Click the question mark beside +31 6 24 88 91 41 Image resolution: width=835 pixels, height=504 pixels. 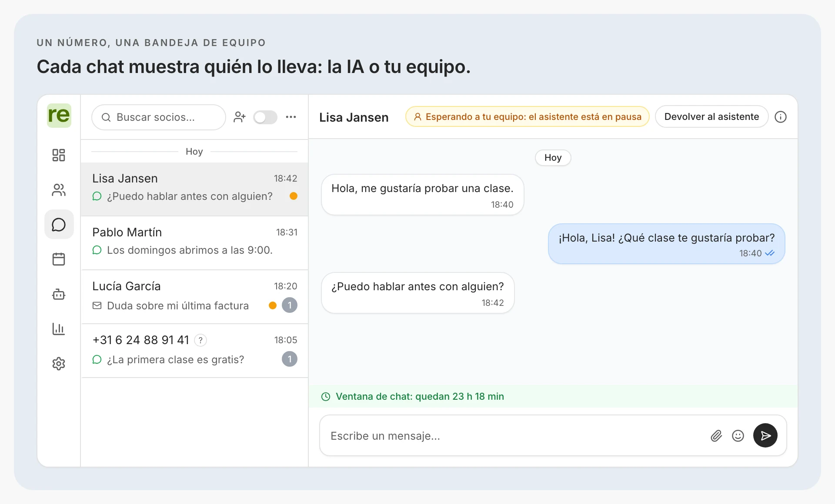click(200, 340)
